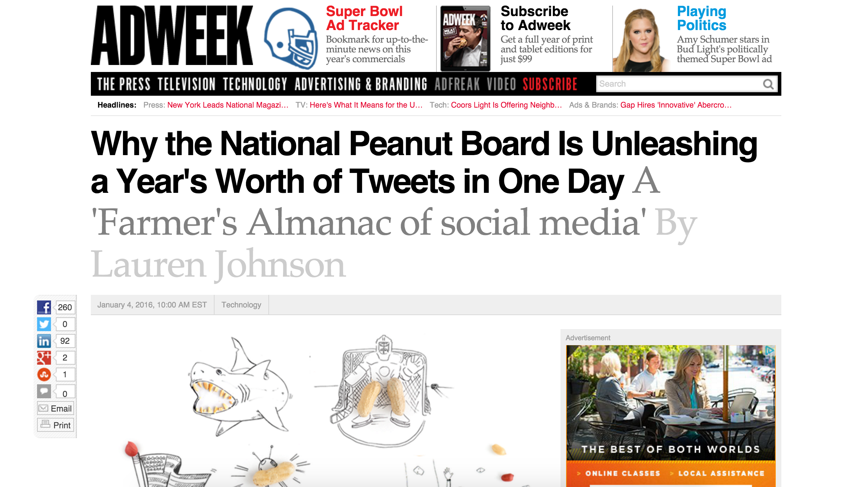Click the Twitter share icon
Screen dimensions: 868x487
44,324
